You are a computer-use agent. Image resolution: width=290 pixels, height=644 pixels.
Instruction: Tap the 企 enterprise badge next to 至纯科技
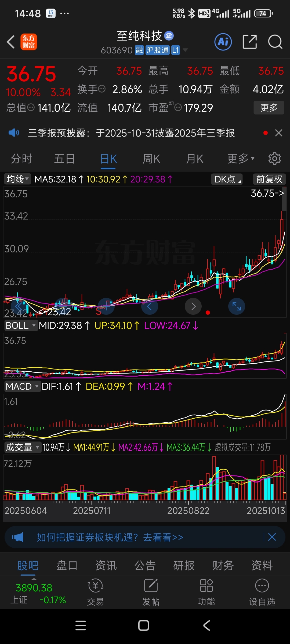(x=169, y=36)
